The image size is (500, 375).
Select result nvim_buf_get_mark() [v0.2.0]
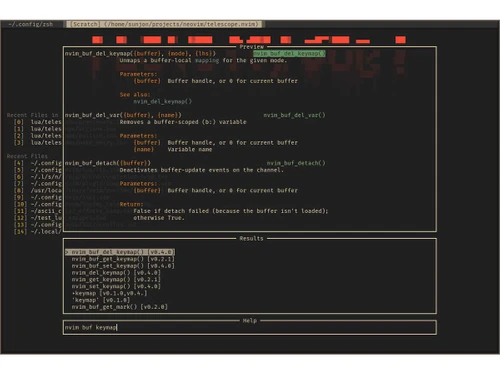119,307
